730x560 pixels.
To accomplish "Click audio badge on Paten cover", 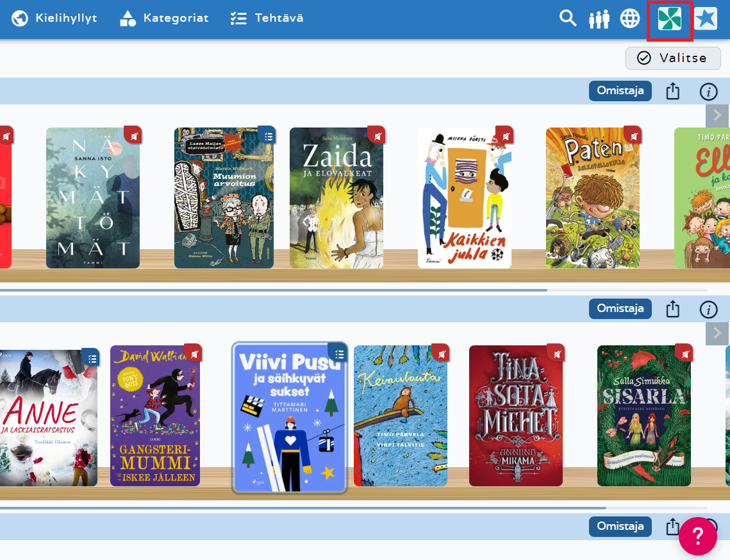I will [633, 135].
